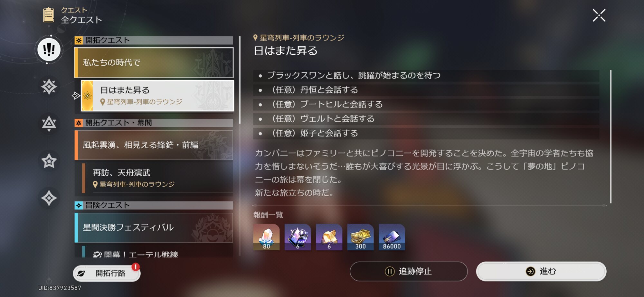Click the clipboard quest log icon
This screenshot has height=297, width=644.
(x=49, y=15)
